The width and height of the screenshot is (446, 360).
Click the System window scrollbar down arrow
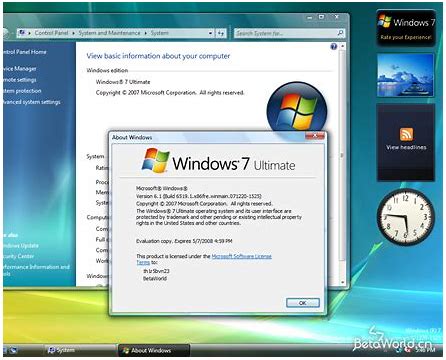pyautogui.click(x=342, y=282)
